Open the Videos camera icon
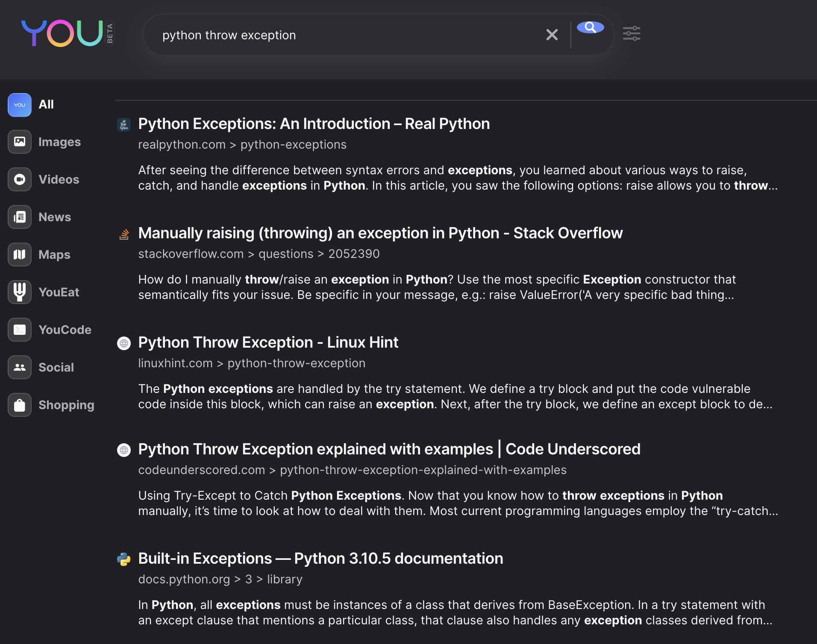This screenshot has width=817, height=644. point(20,179)
